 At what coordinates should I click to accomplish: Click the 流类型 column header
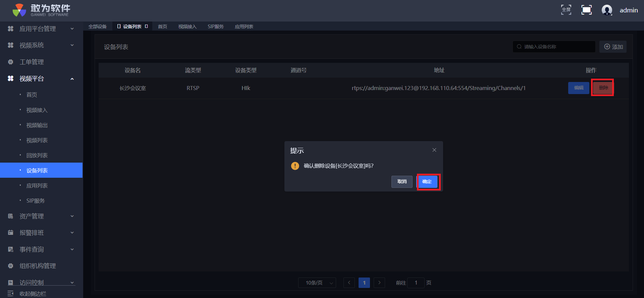coord(193,70)
